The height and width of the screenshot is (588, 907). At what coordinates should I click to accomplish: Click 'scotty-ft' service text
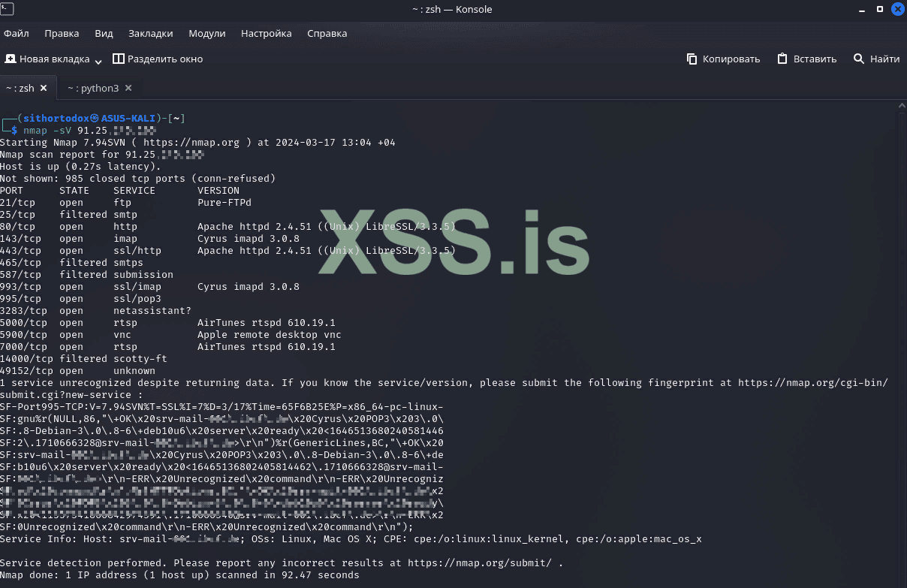140,359
